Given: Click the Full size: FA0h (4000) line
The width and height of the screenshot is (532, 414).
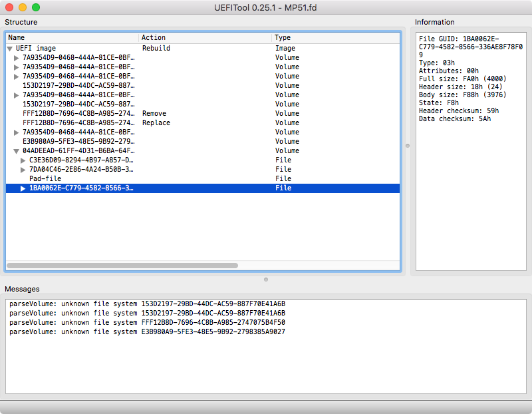Looking at the screenshot, I should click(462, 79).
